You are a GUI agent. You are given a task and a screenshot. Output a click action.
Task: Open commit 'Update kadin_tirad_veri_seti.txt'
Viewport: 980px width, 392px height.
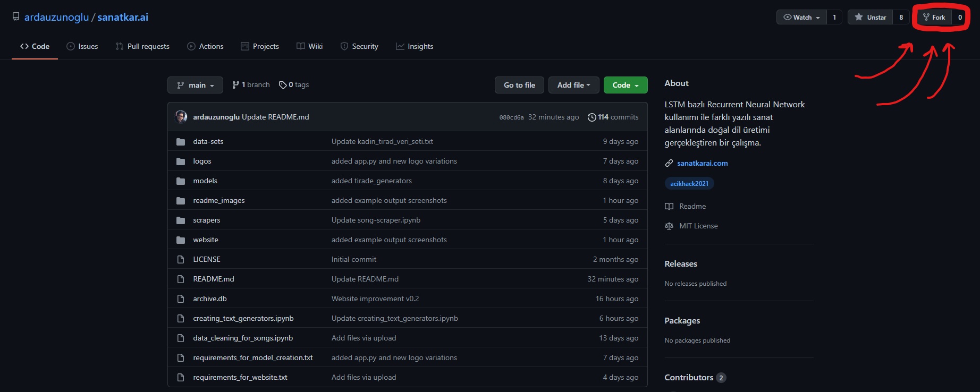click(382, 141)
